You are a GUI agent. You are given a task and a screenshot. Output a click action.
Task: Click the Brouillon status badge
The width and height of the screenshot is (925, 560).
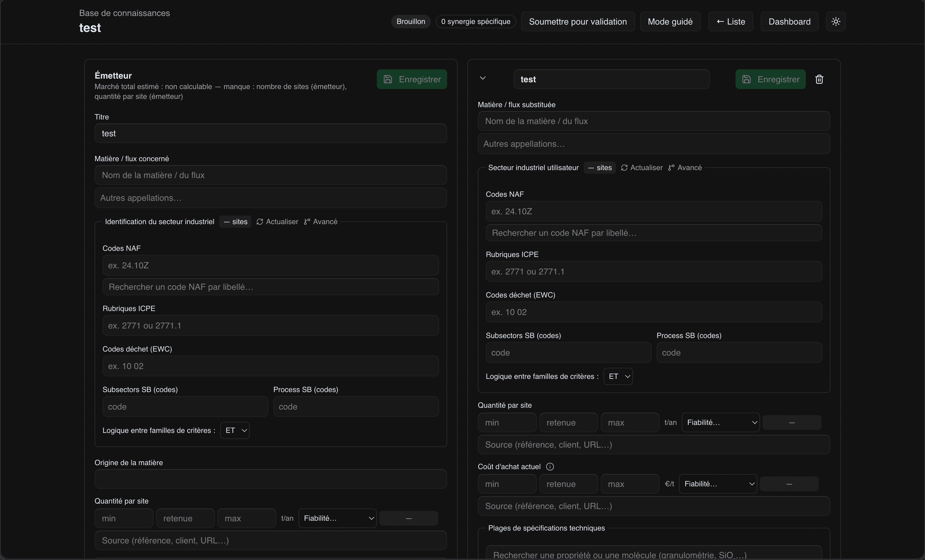click(411, 21)
